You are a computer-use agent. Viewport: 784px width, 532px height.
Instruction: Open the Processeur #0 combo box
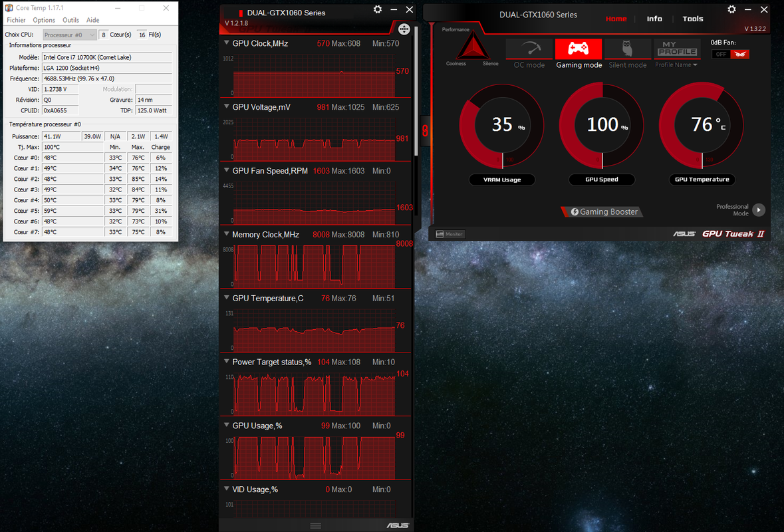point(70,35)
